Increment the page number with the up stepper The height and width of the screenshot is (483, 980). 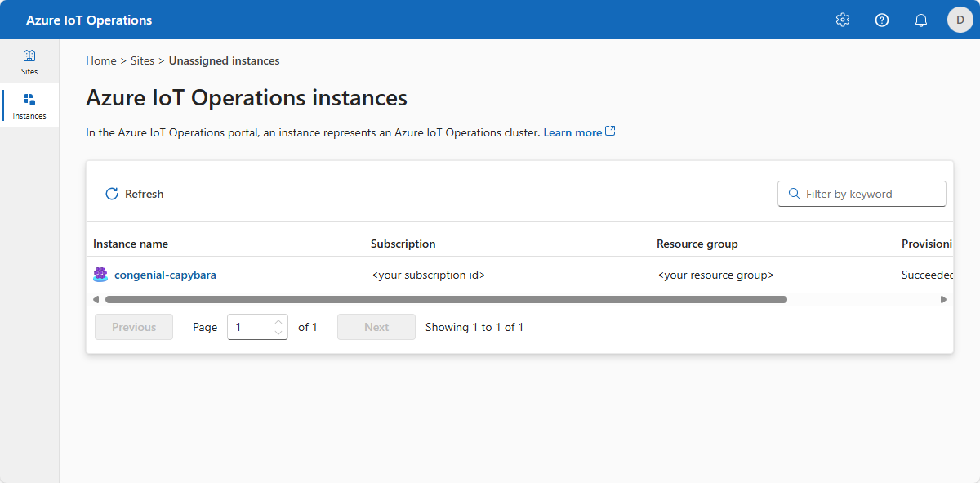(x=278, y=322)
